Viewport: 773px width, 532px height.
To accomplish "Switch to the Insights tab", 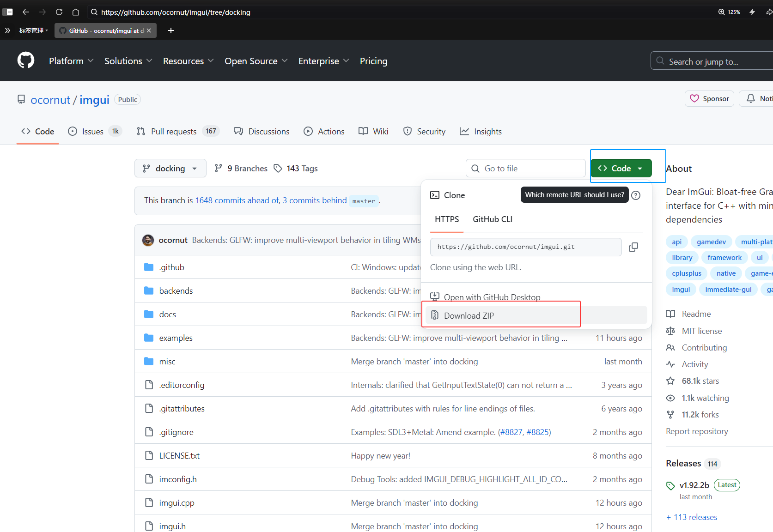I will (481, 132).
